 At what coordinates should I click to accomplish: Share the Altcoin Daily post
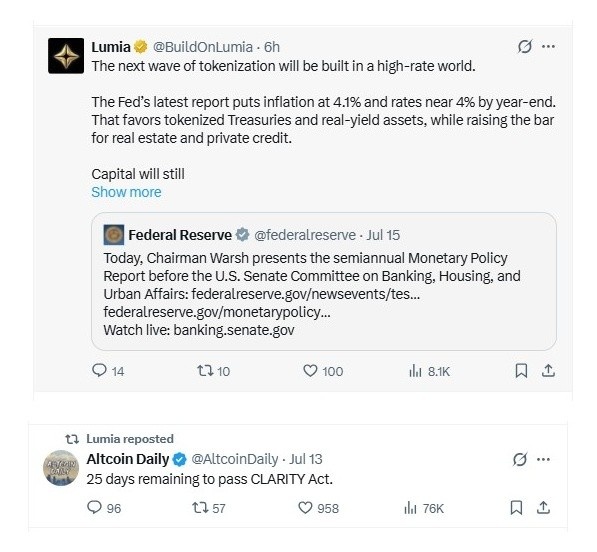pyautogui.click(x=543, y=507)
